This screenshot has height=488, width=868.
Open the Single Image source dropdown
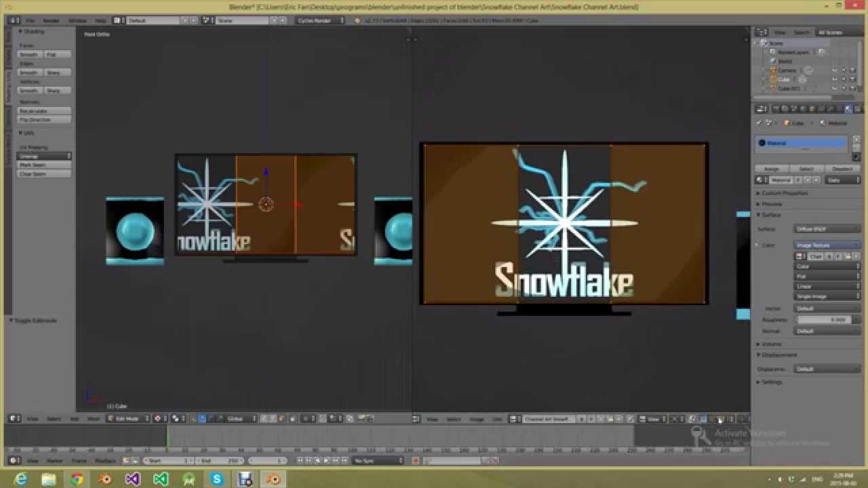point(828,296)
